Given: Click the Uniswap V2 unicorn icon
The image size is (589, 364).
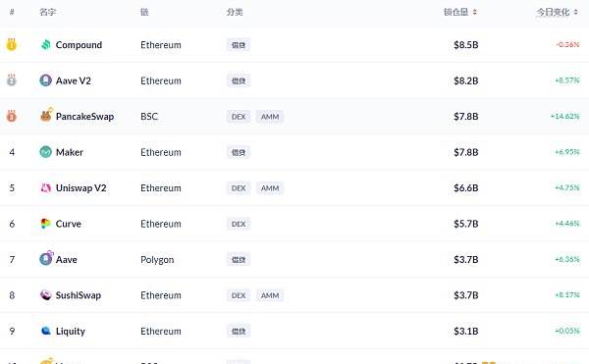Looking at the screenshot, I should pyautogui.click(x=46, y=187).
